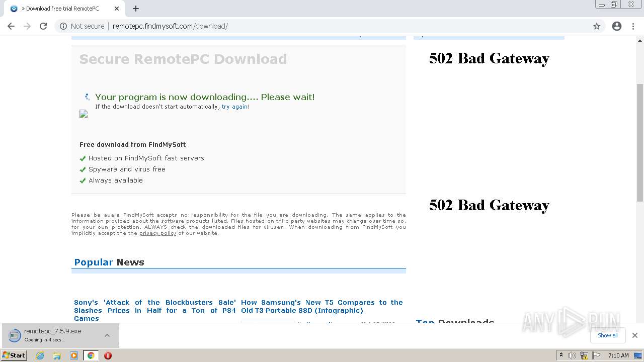Screen dimensions: 644x362
Task: Reload the current page
Action: pyautogui.click(x=43, y=26)
